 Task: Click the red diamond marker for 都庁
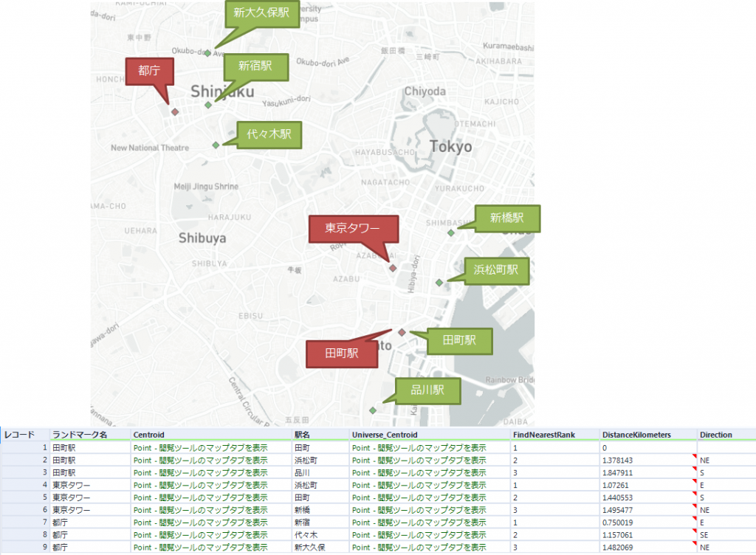pyautogui.click(x=175, y=111)
